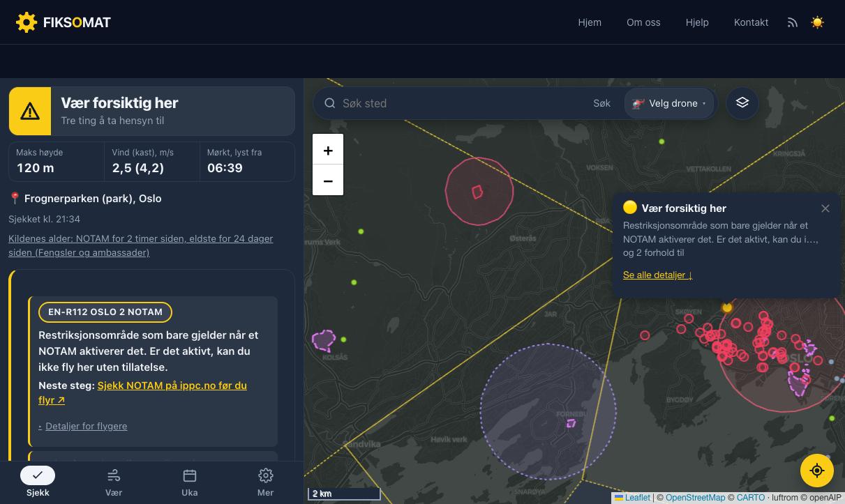
Task: Open the CARTO attribution link
Action: (751, 498)
